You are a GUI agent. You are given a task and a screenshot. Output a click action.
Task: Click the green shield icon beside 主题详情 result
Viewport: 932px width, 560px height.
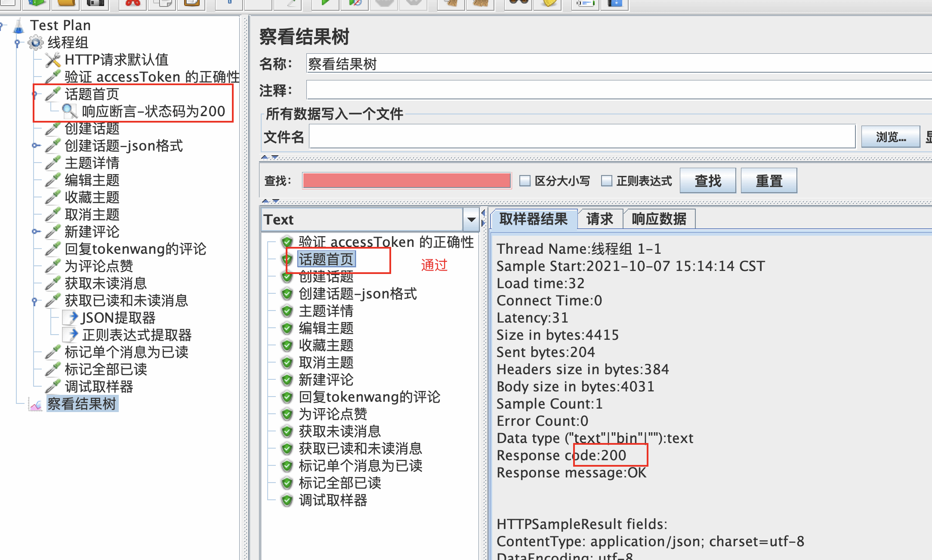(x=287, y=311)
